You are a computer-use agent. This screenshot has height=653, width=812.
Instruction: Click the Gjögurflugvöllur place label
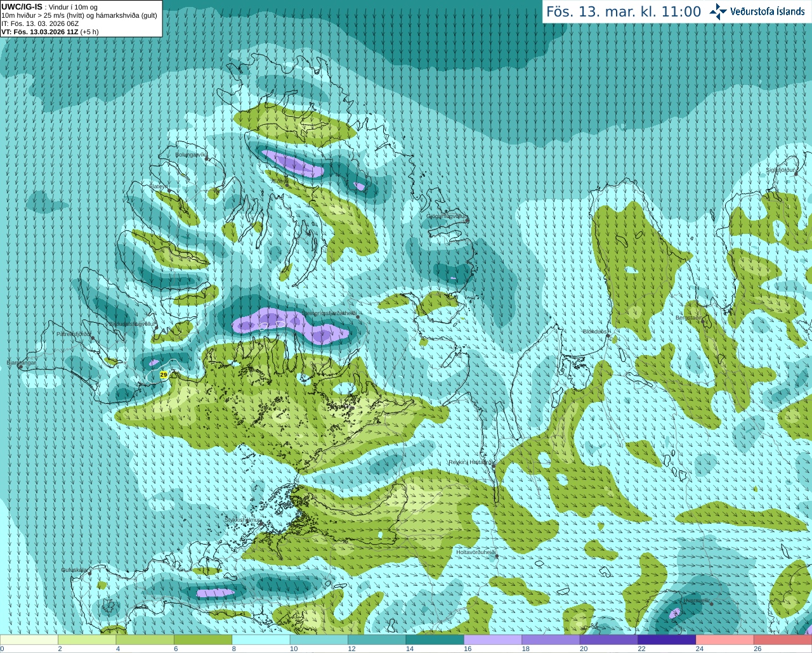[x=446, y=216]
